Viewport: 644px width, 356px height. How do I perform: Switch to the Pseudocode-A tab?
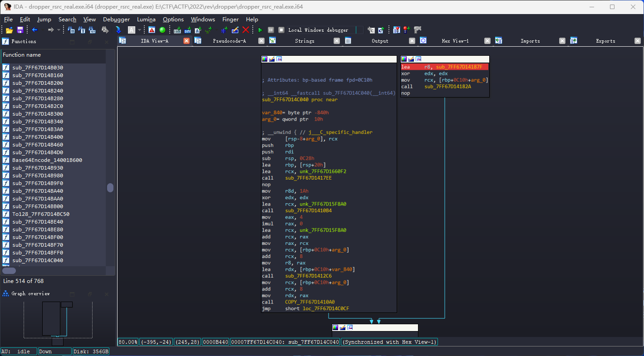tap(229, 41)
